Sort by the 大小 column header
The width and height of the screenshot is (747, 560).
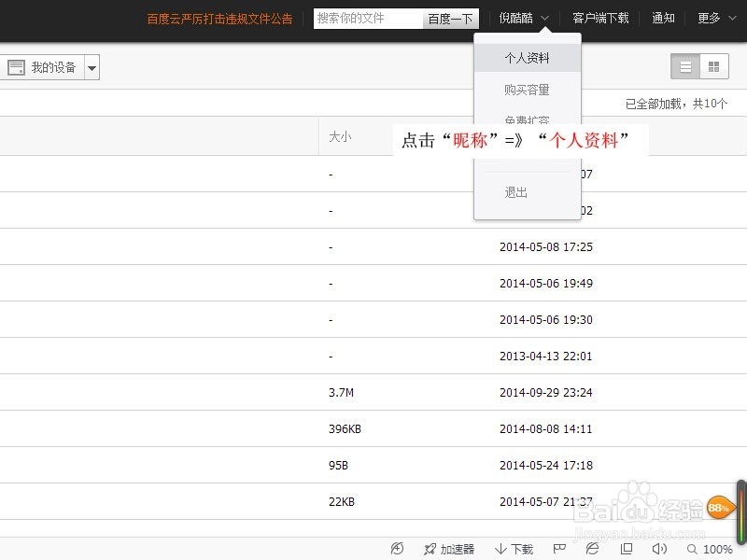[x=340, y=137]
